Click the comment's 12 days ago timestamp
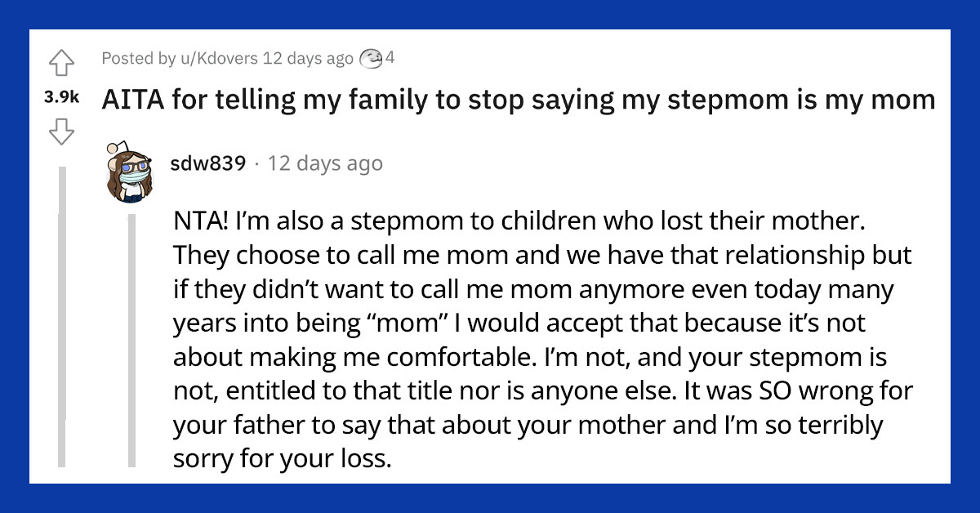Image resolution: width=980 pixels, height=513 pixels. click(327, 163)
